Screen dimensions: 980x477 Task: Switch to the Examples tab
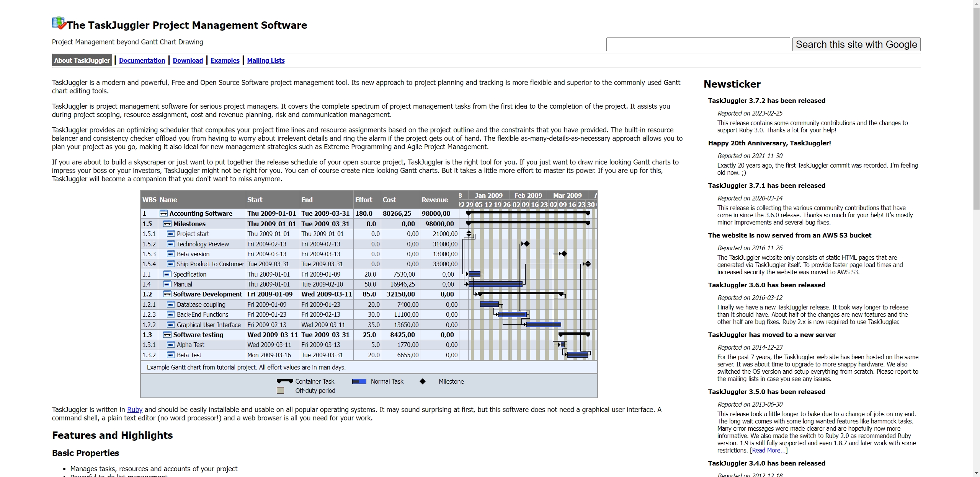pyautogui.click(x=225, y=60)
